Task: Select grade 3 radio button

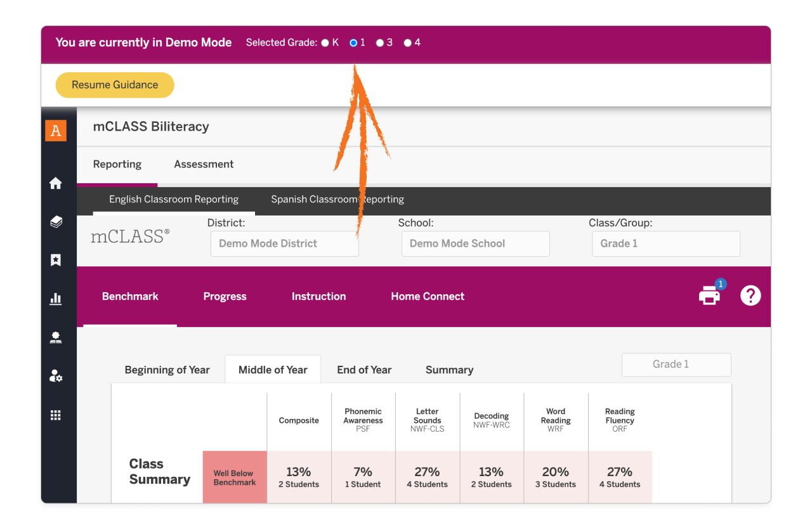Action: coord(379,43)
